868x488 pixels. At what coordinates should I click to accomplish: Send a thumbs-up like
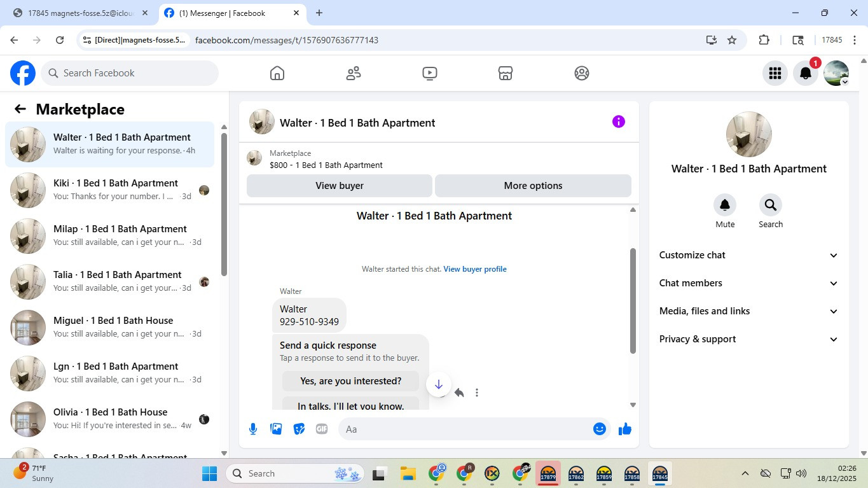click(x=625, y=429)
